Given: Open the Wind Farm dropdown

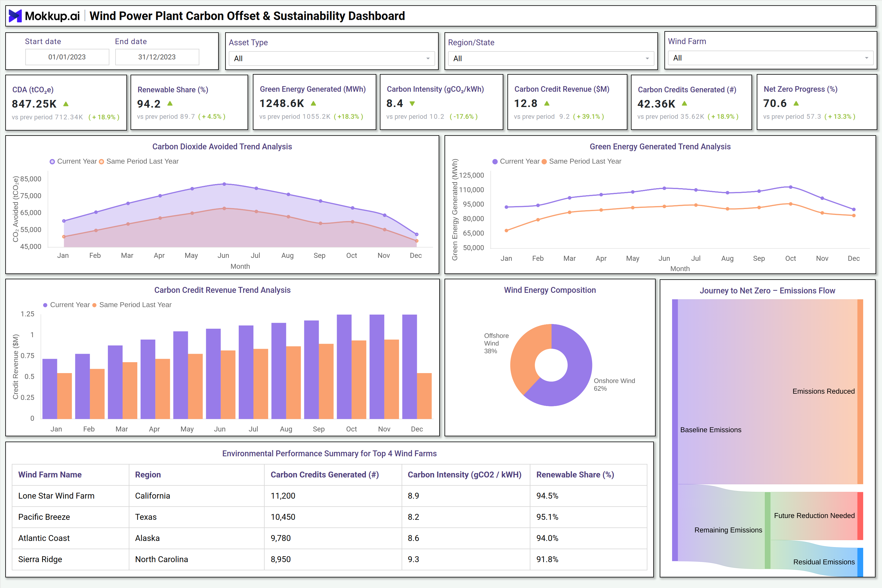Looking at the screenshot, I should (x=771, y=58).
